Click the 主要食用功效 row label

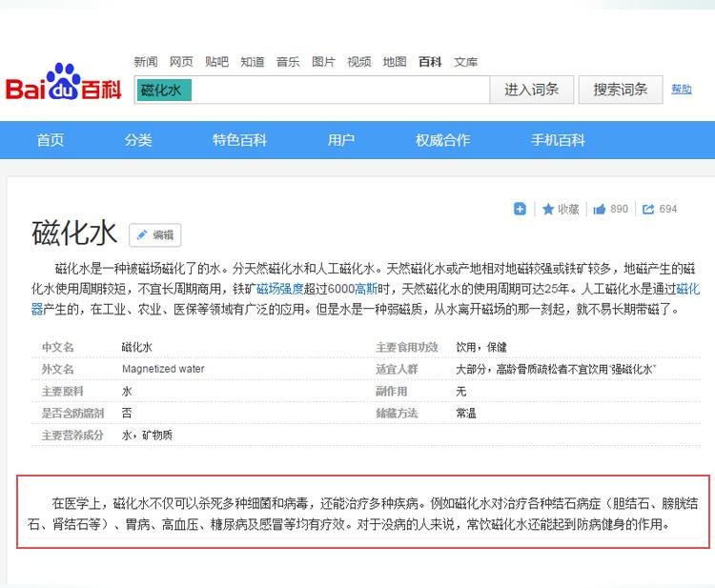[x=407, y=347]
